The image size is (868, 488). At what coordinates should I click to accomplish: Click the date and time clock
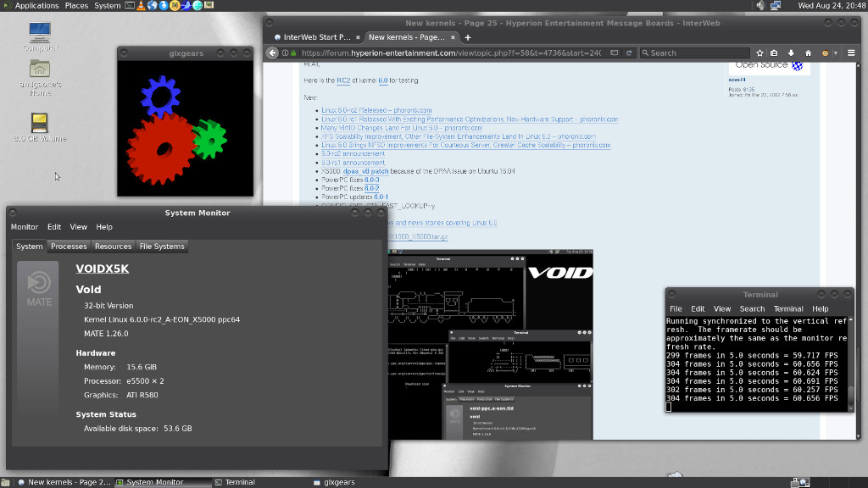click(832, 6)
